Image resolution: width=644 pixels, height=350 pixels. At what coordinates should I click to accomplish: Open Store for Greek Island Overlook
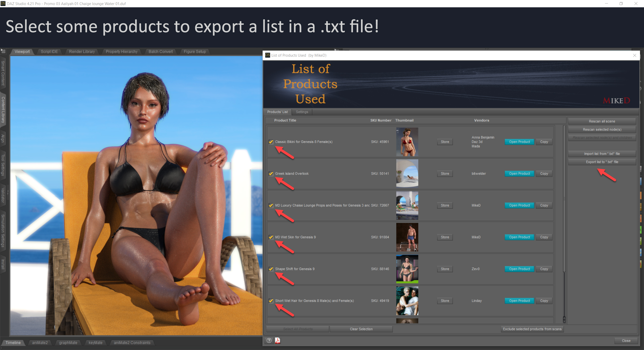tap(445, 173)
